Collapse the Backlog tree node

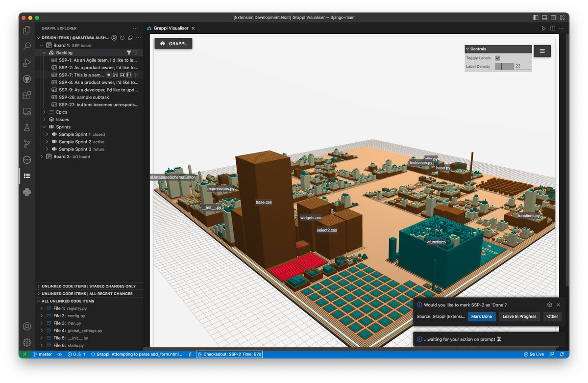click(44, 52)
